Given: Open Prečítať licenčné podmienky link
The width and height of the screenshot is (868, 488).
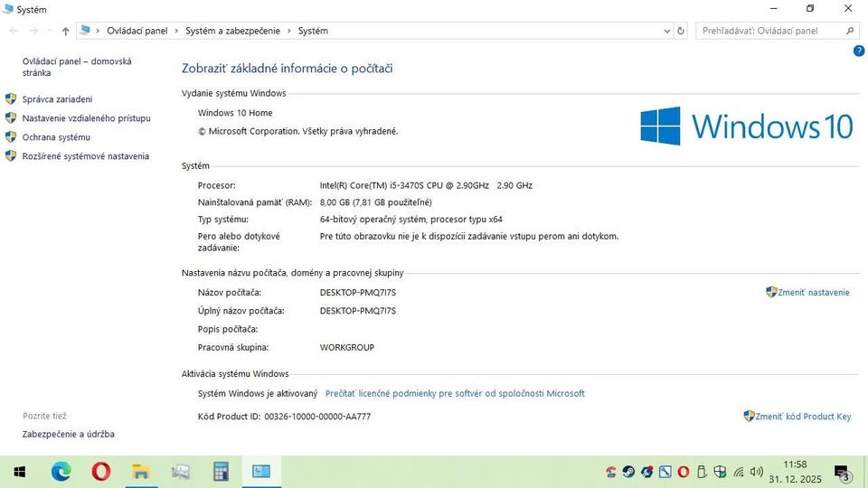Looking at the screenshot, I should (x=455, y=393).
